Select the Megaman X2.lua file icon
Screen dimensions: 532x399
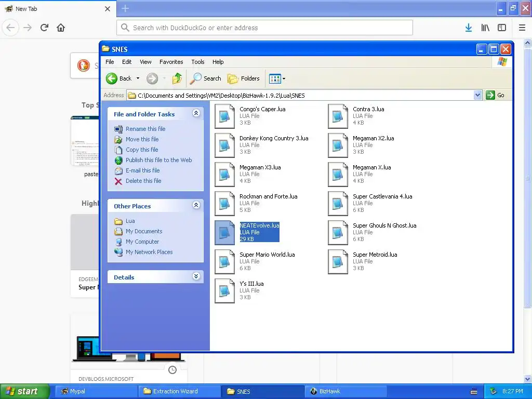point(338,145)
